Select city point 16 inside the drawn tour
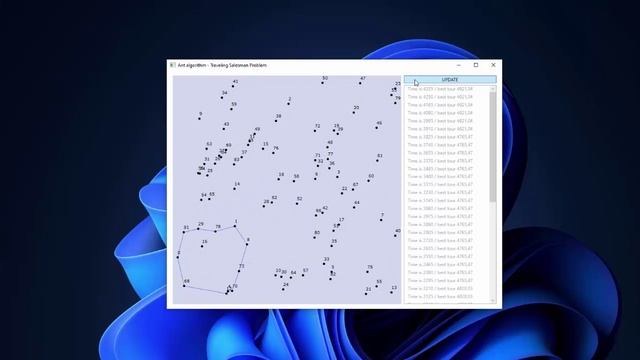 [202, 246]
